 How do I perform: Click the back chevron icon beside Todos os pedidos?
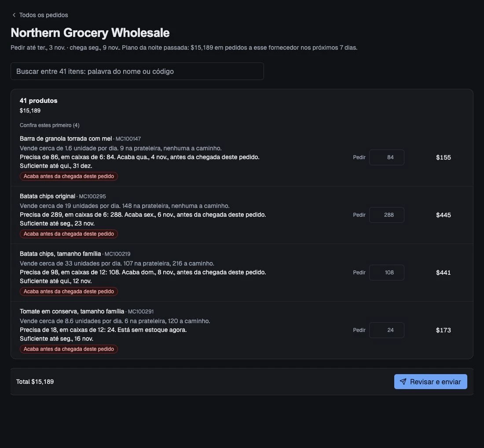(x=14, y=15)
